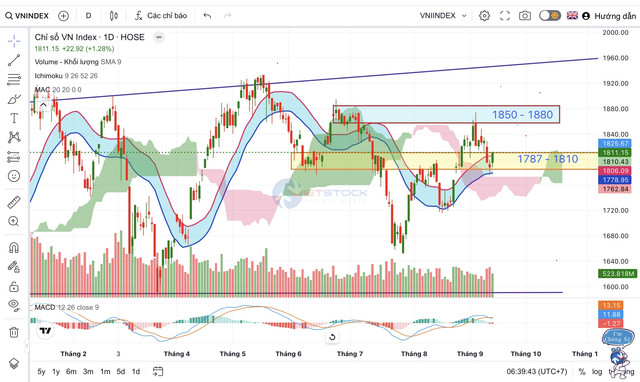
Task: Select the Ichimoku 9 26 52 26 legend
Action: point(66,76)
